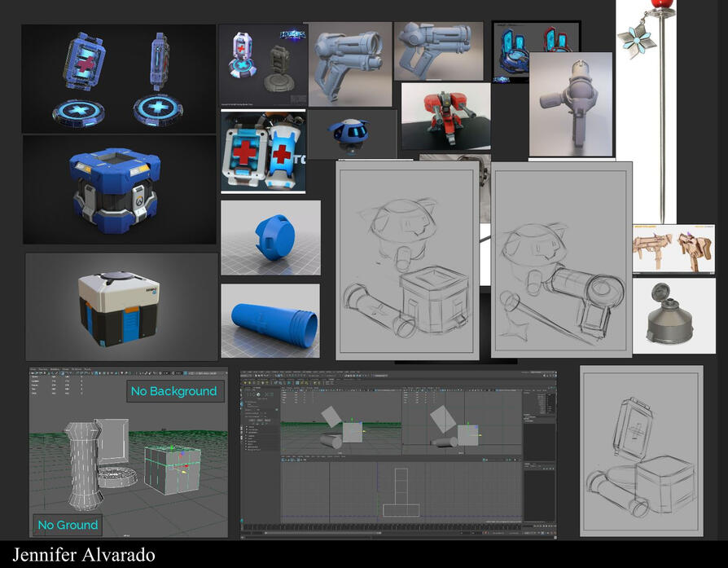Open the top-left glowing health pack render
The width and height of the screenshot is (728, 568).
119,78
